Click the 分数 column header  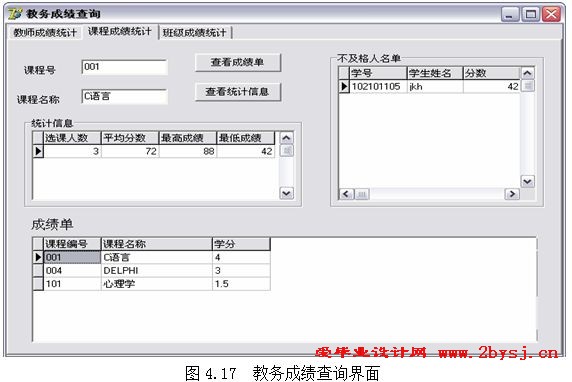click(492, 73)
